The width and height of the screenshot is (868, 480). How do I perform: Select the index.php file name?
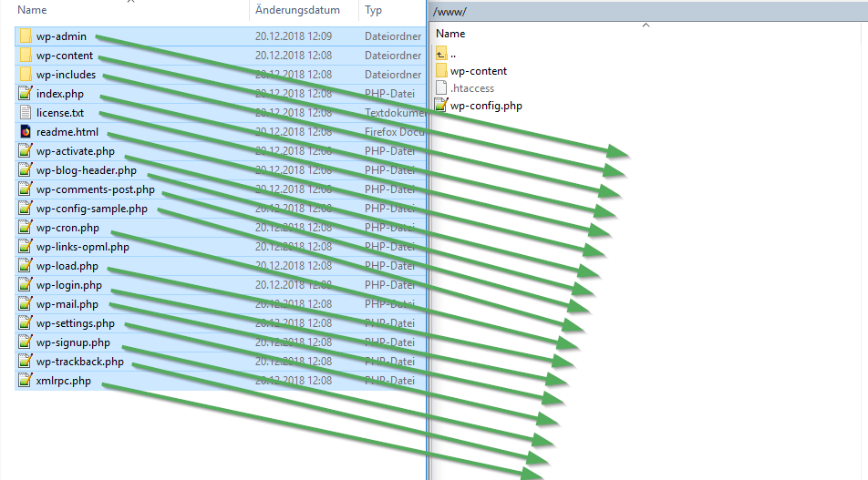point(60,94)
